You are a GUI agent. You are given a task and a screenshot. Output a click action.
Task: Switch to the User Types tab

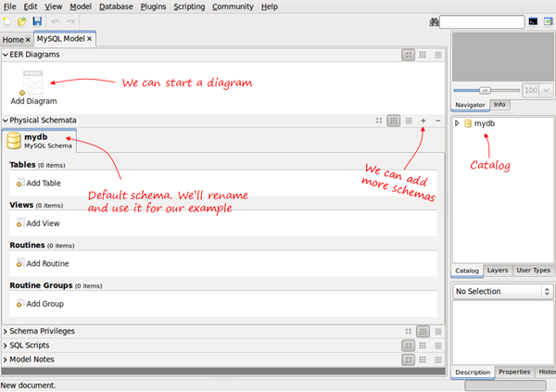534,271
